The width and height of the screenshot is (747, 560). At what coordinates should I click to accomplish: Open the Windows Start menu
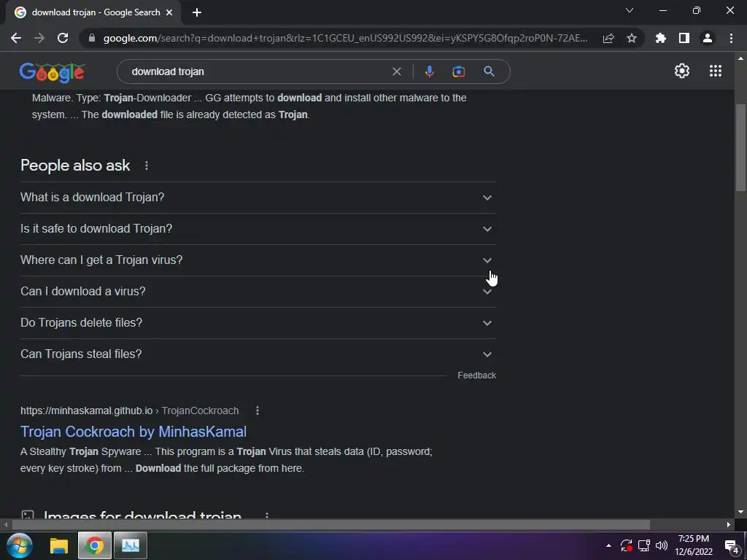pos(20,545)
